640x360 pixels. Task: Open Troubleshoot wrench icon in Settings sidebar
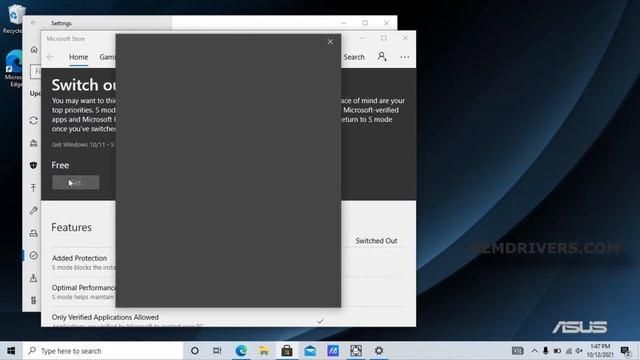[33, 211]
